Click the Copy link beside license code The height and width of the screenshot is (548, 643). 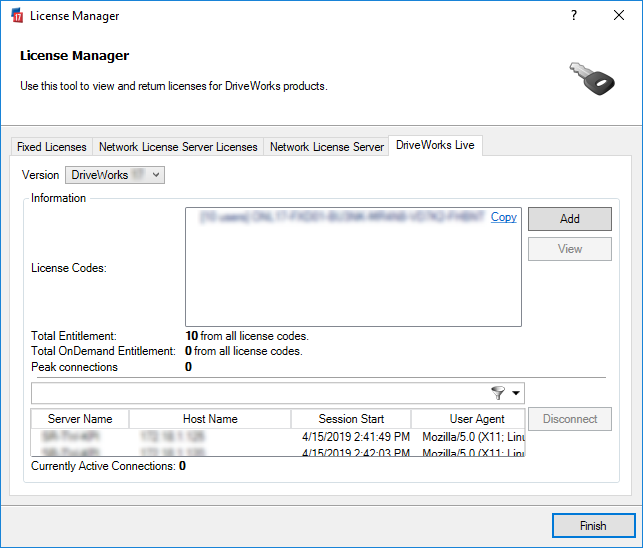(504, 217)
